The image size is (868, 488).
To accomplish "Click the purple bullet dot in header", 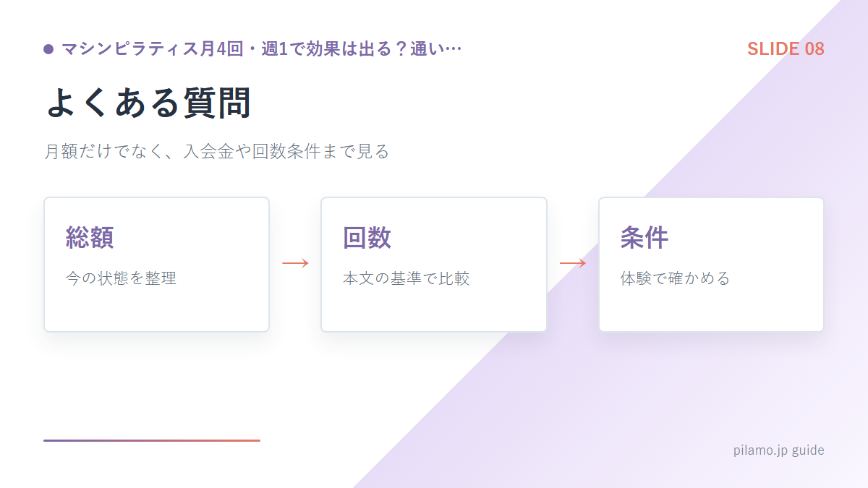I will (48, 49).
